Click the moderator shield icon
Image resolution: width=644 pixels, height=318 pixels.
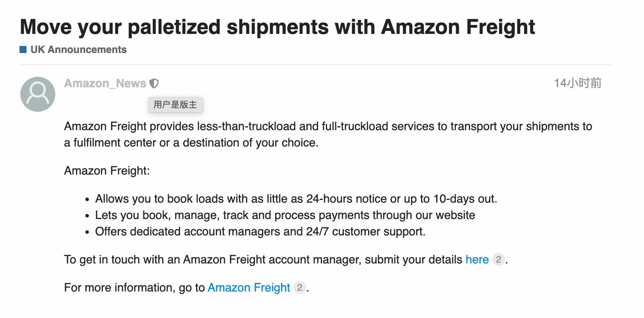point(154,83)
